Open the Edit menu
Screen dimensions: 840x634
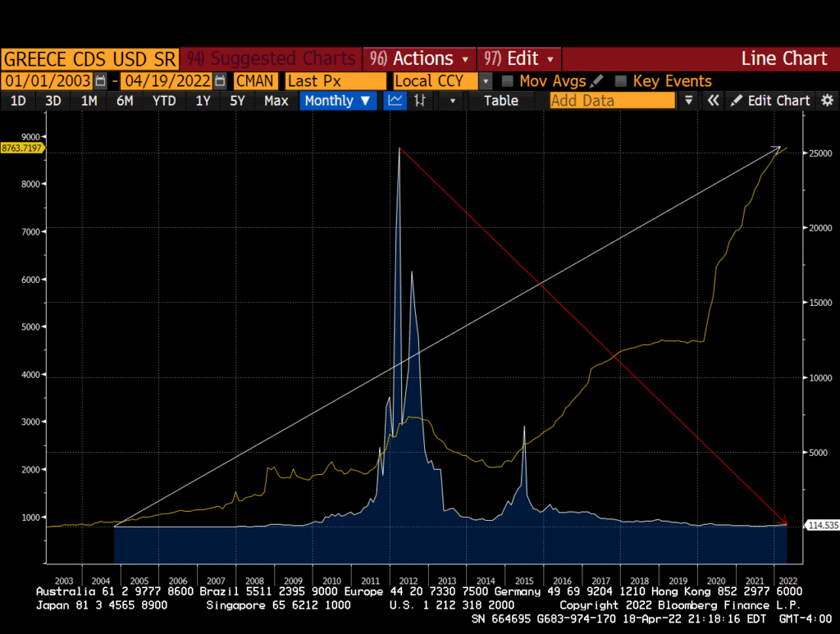pyautogui.click(x=520, y=59)
